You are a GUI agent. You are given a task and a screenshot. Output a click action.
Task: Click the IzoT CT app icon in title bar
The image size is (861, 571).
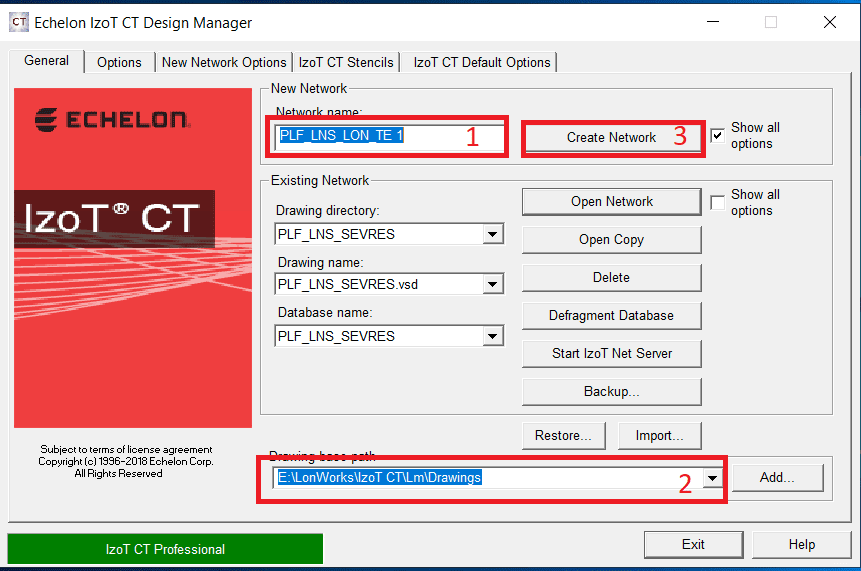pyautogui.click(x=18, y=22)
